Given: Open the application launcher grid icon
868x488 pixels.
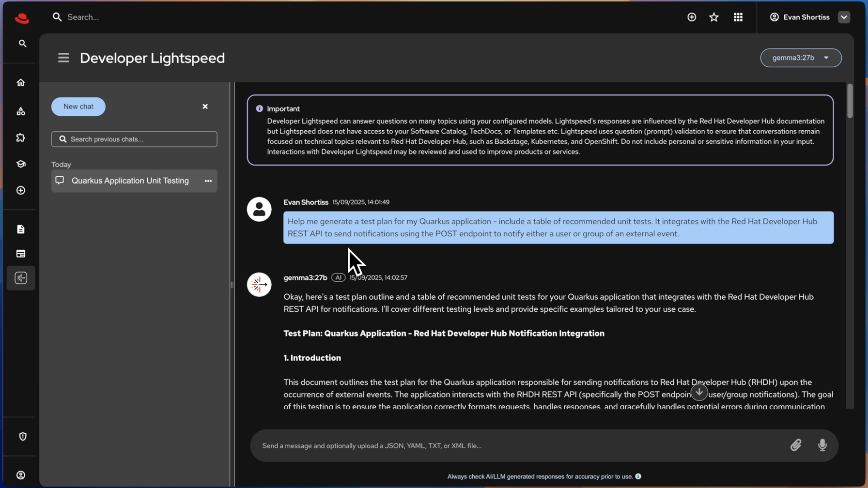Looking at the screenshot, I should pyautogui.click(x=738, y=17).
